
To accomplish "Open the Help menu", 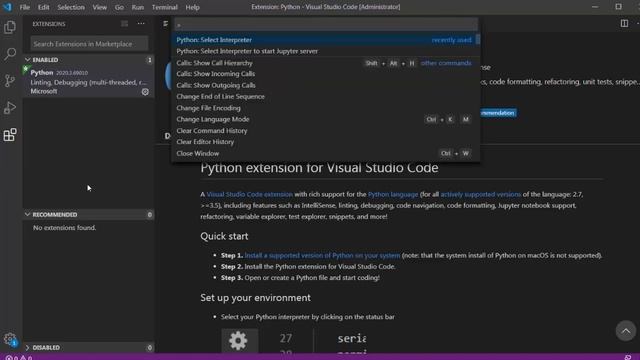I will pyautogui.click(x=192, y=7).
